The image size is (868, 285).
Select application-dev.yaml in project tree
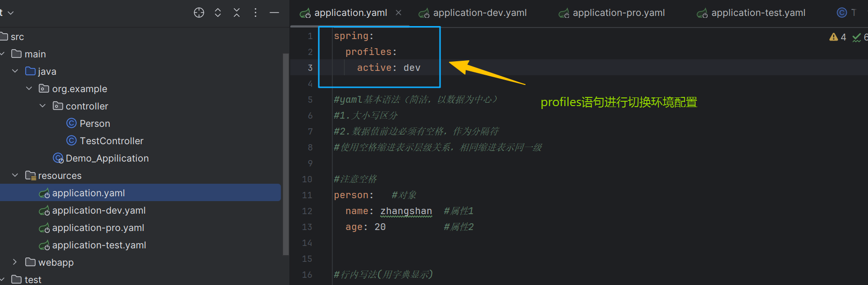pos(99,210)
